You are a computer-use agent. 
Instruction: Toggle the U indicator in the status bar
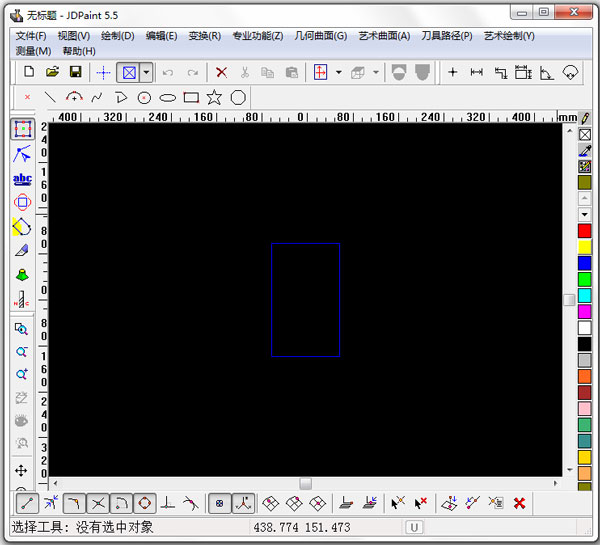pos(414,527)
